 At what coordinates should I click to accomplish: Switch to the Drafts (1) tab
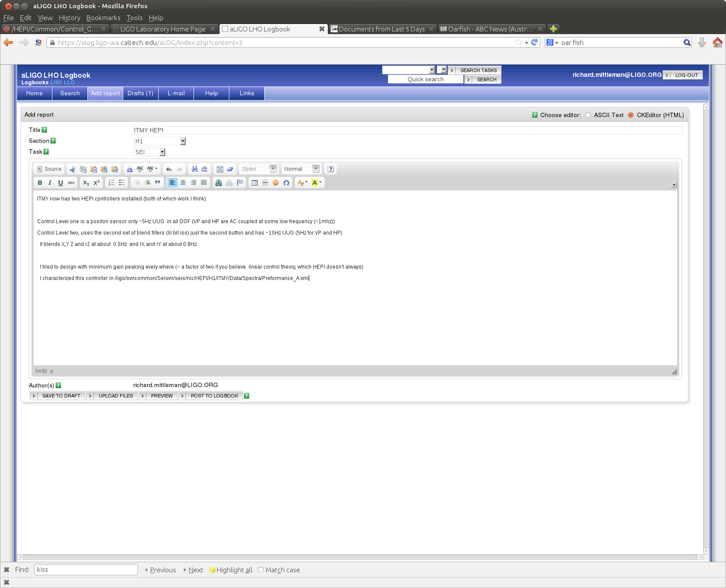pyautogui.click(x=140, y=93)
